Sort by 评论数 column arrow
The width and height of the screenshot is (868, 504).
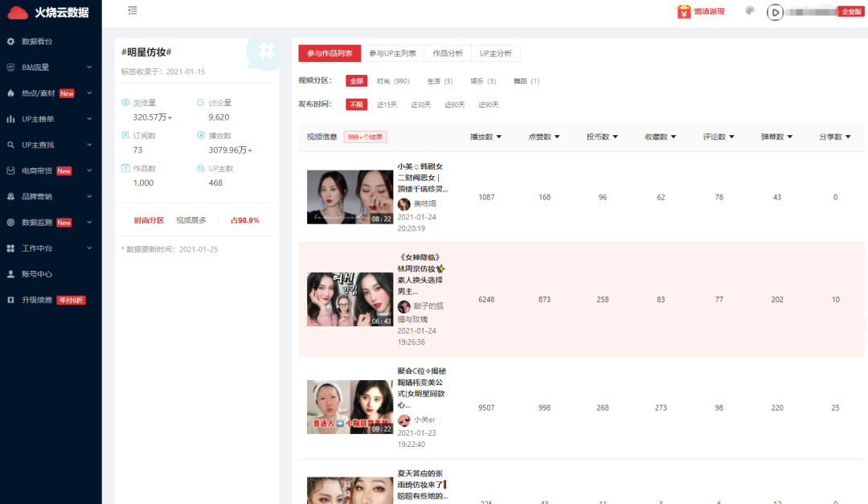coord(731,137)
